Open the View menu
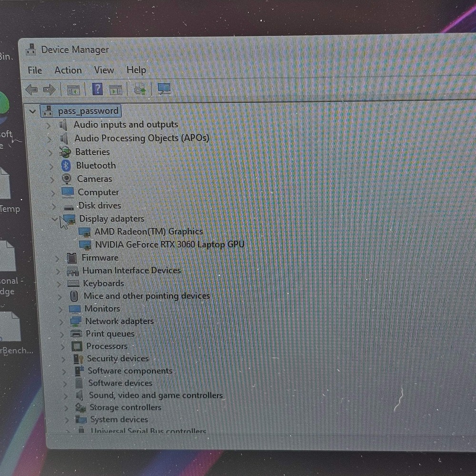The height and width of the screenshot is (476, 476). click(x=104, y=70)
